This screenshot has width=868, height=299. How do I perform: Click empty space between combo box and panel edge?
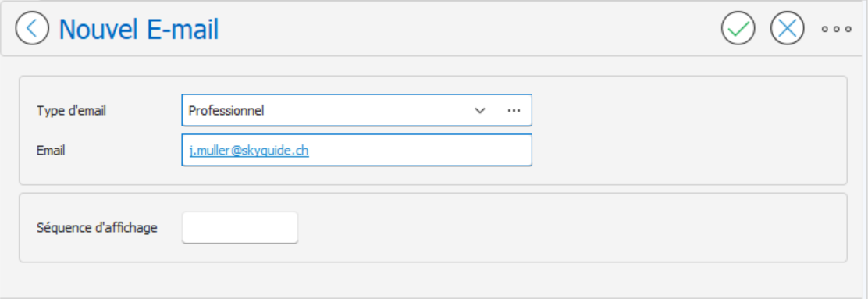(x=686, y=111)
